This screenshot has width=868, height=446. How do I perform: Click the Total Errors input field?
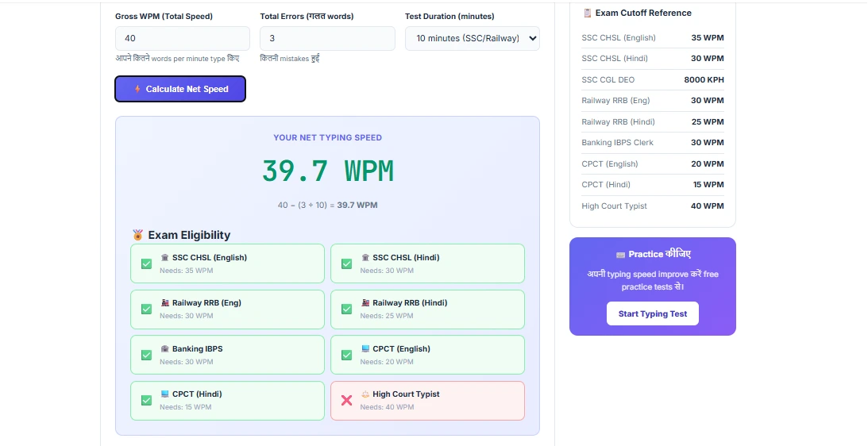coord(328,39)
